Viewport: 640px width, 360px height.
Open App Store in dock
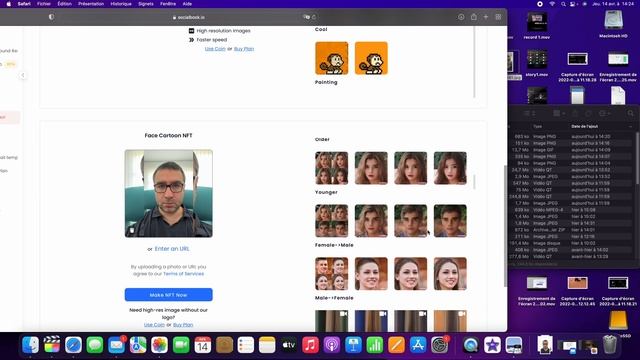click(418, 345)
